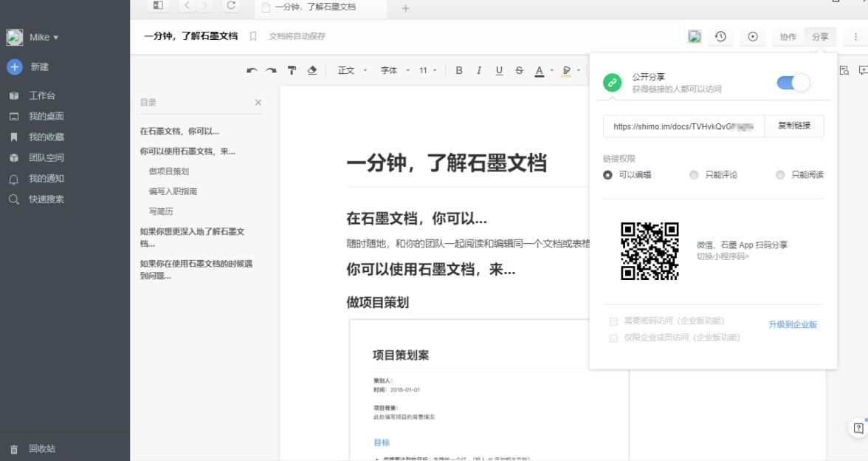This screenshot has height=461, width=868.
Task: Click the 复制链接 button
Action: [x=794, y=126]
